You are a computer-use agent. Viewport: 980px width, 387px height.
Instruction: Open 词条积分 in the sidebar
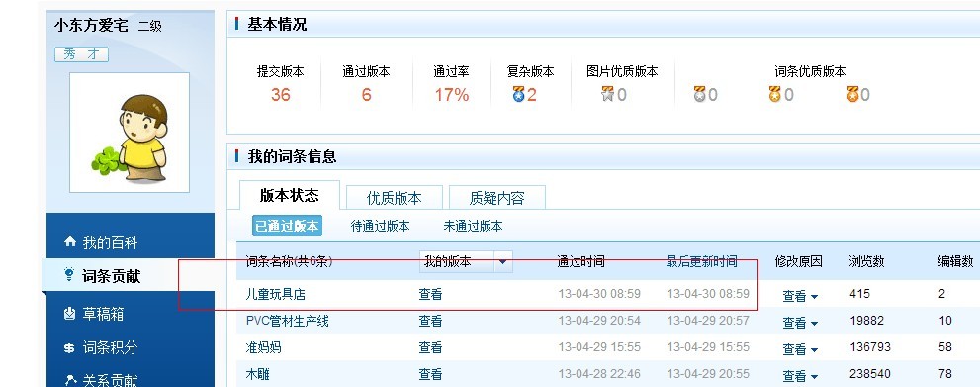point(110,348)
